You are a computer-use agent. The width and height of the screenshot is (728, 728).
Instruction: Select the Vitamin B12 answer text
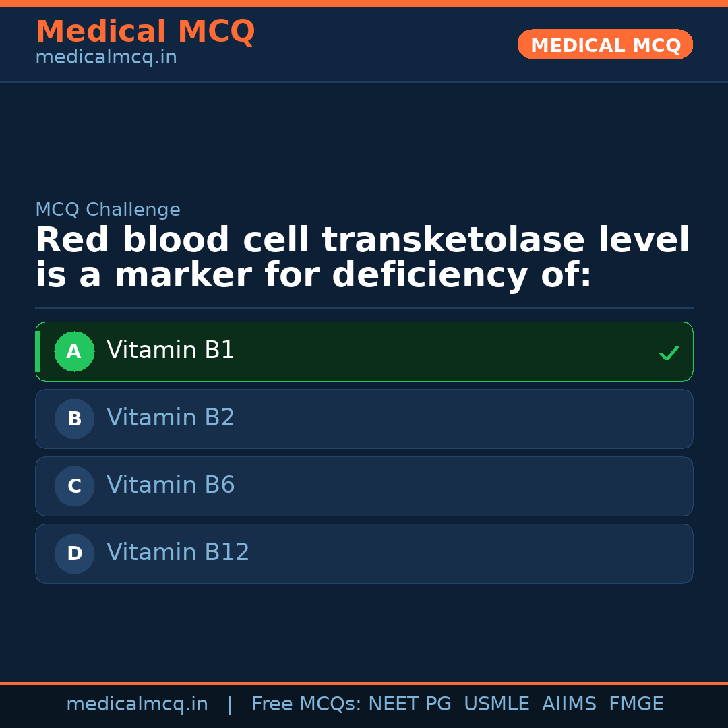point(178,553)
